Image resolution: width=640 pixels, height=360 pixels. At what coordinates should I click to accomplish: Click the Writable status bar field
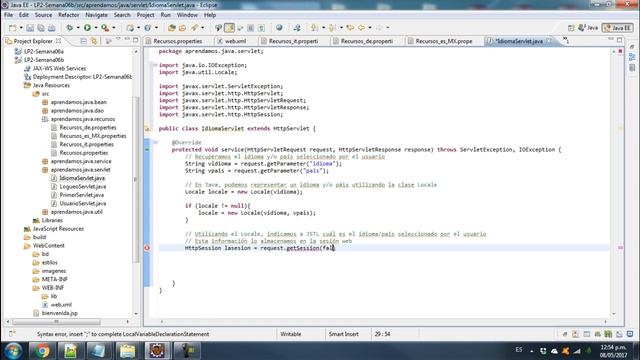click(x=291, y=334)
